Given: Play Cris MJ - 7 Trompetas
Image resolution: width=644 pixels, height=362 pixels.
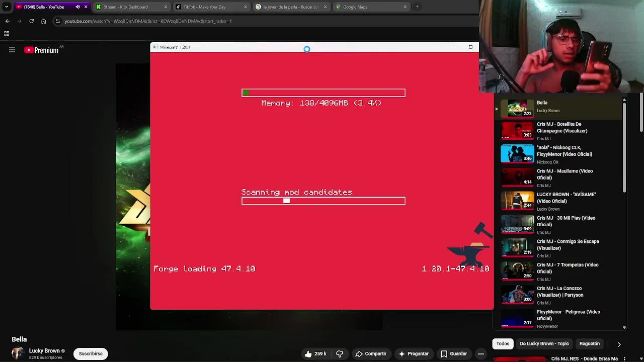Looking at the screenshot, I should 557,271.
